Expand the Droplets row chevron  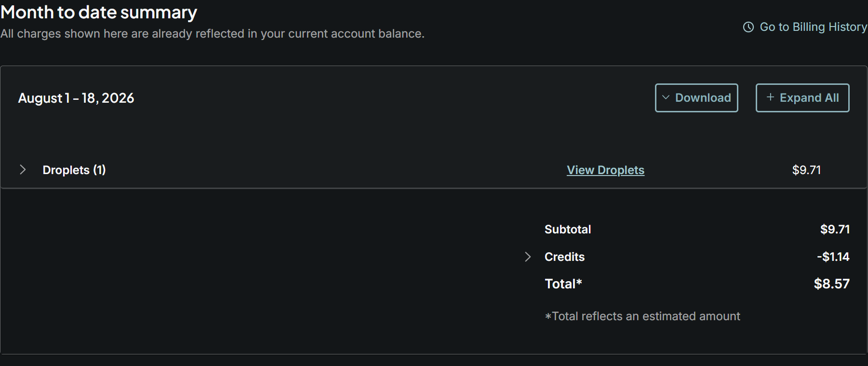(23, 170)
